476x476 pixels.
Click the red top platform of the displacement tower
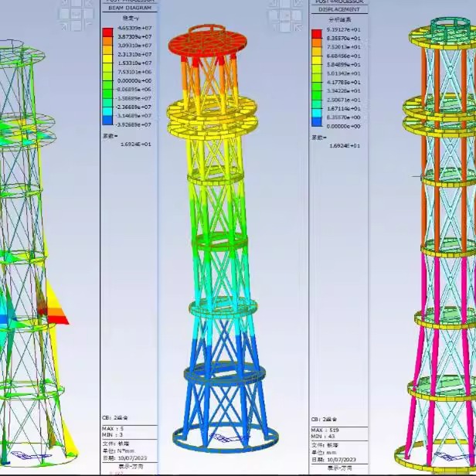point(208,44)
